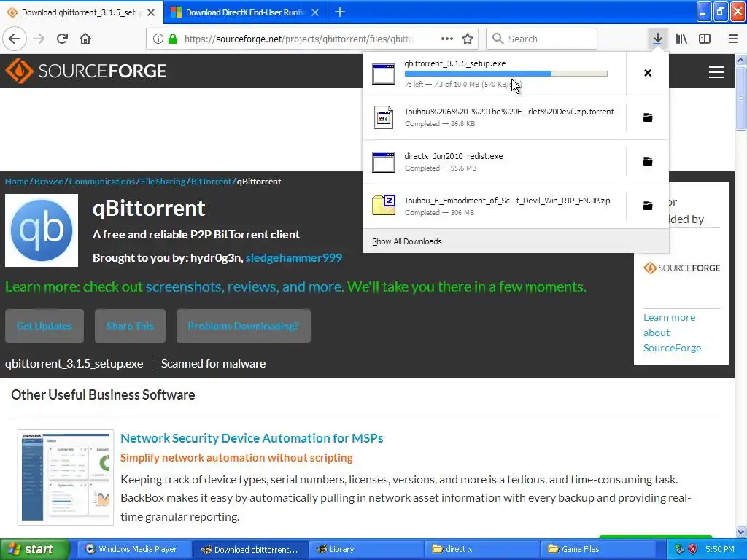Screen dimensions: 747x560
Task: Switch to Download DirectX End-User Runtime tab
Action: 245,12
